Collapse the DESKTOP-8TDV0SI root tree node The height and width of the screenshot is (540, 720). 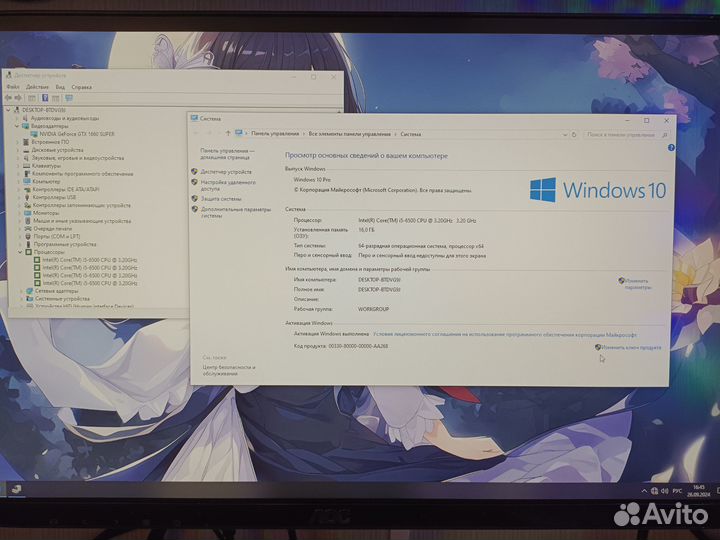point(8,110)
